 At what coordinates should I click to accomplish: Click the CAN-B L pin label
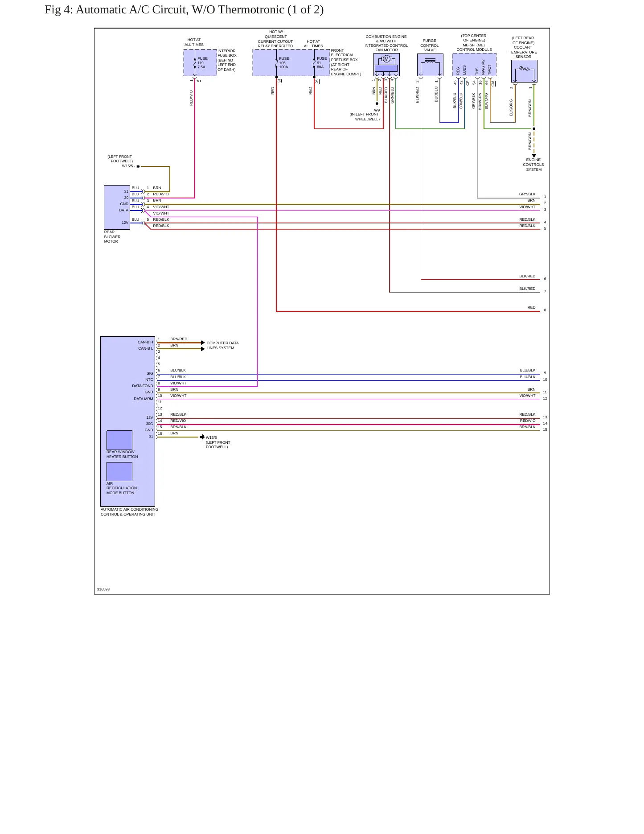(145, 348)
